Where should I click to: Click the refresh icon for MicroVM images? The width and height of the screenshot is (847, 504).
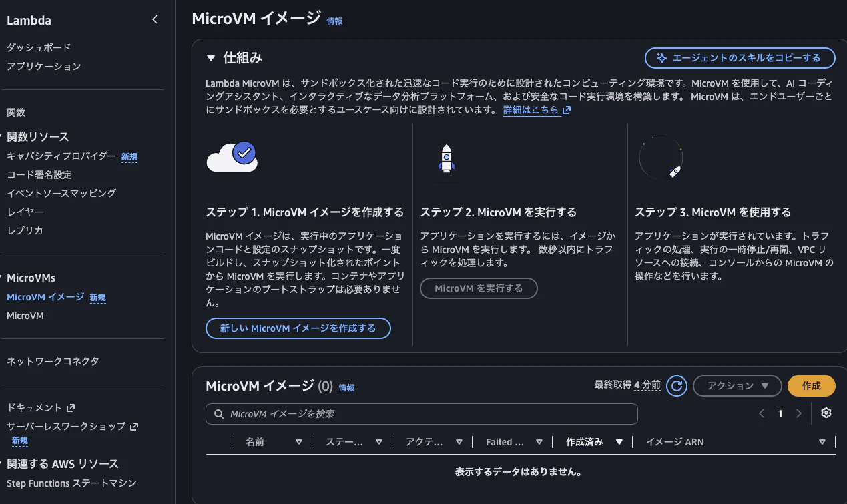point(677,386)
